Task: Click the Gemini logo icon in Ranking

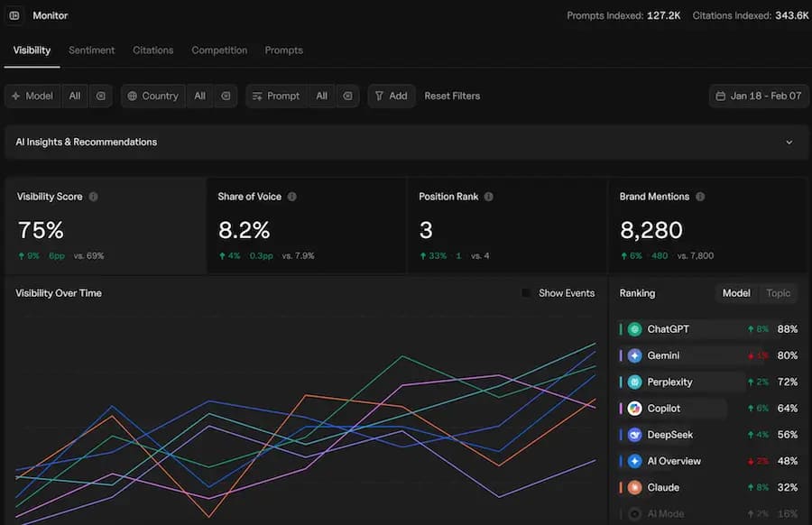Action: (x=634, y=355)
